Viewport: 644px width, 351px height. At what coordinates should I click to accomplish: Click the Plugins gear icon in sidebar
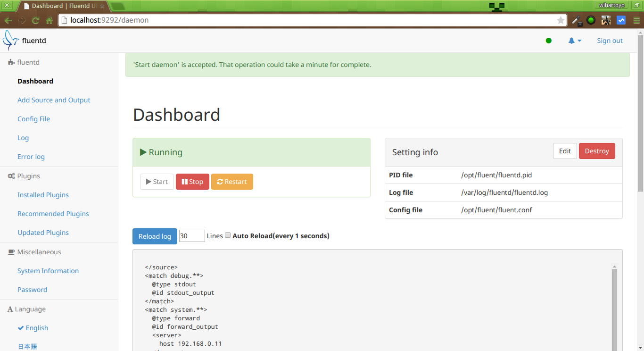10,175
